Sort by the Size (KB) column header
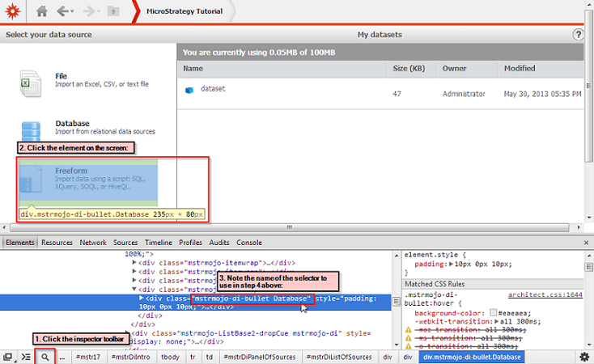The width and height of the screenshot is (594, 364). coord(412,69)
